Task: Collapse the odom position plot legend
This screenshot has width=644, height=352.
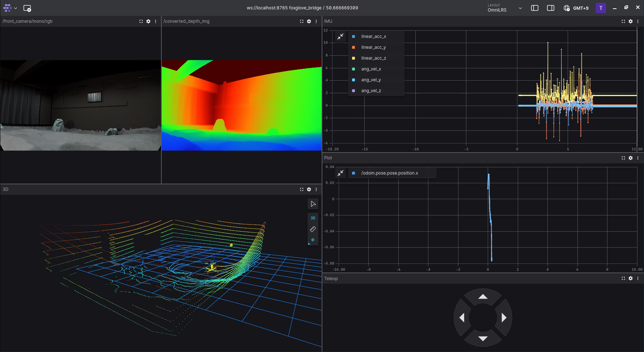Action: point(340,173)
